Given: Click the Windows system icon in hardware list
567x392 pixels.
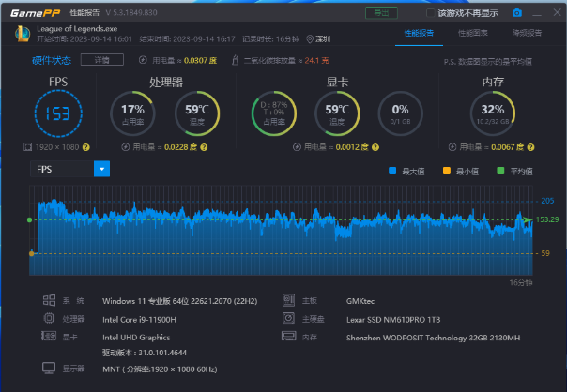Looking at the screenshot, I should click(49, 301).
